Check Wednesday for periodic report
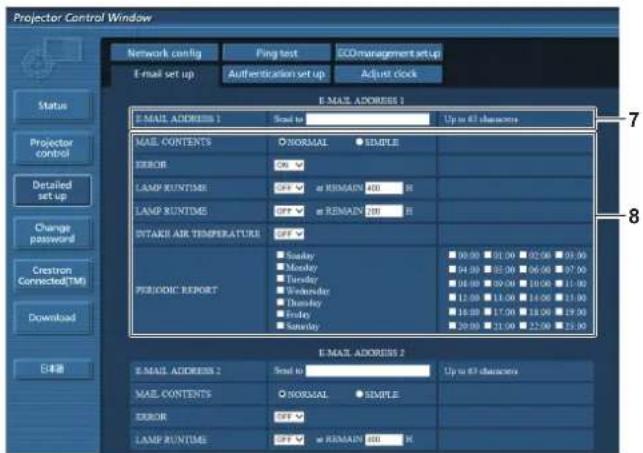The height and width of the screenshot is (453, 643). point(280,290)
